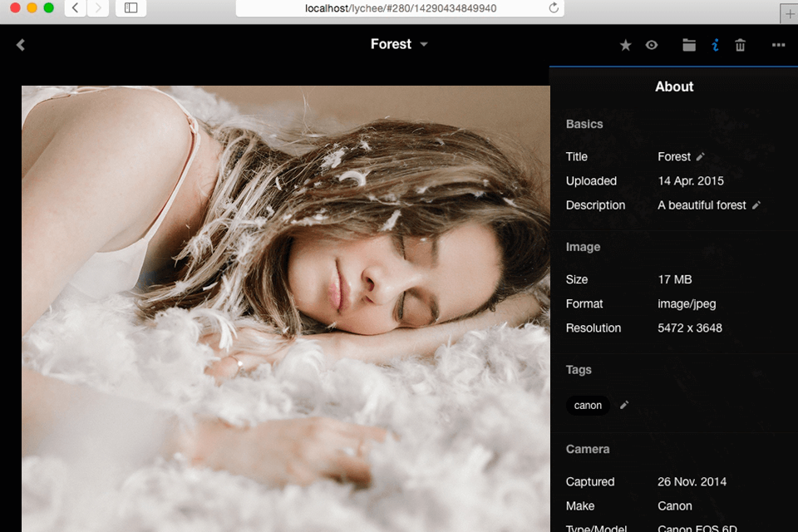Click the Forest title in the header
The height and width of the screenshot is (532, 798).
coord(391,44)
